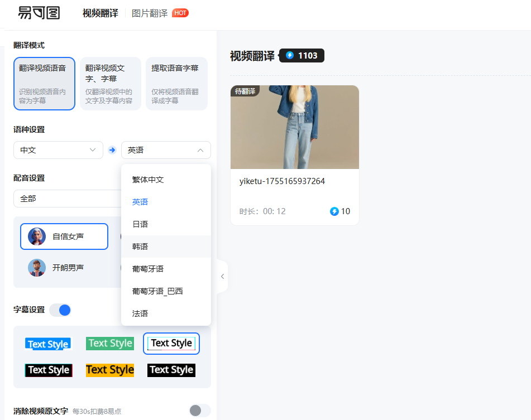Screen dimensions: 531x420
Task: Collapse the left settings panel
Action: coord(222,276)
